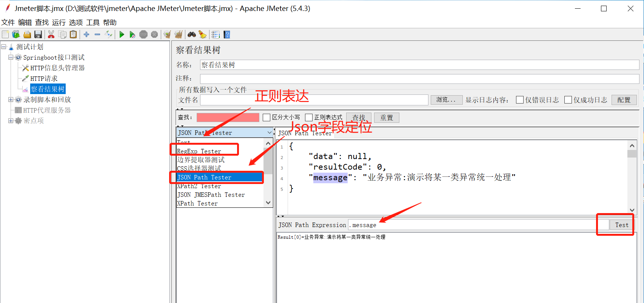Copy the selected element via toolbar icon
Image resolution: width=644 pixels, height=303 pixels.
tap(62, 35)
